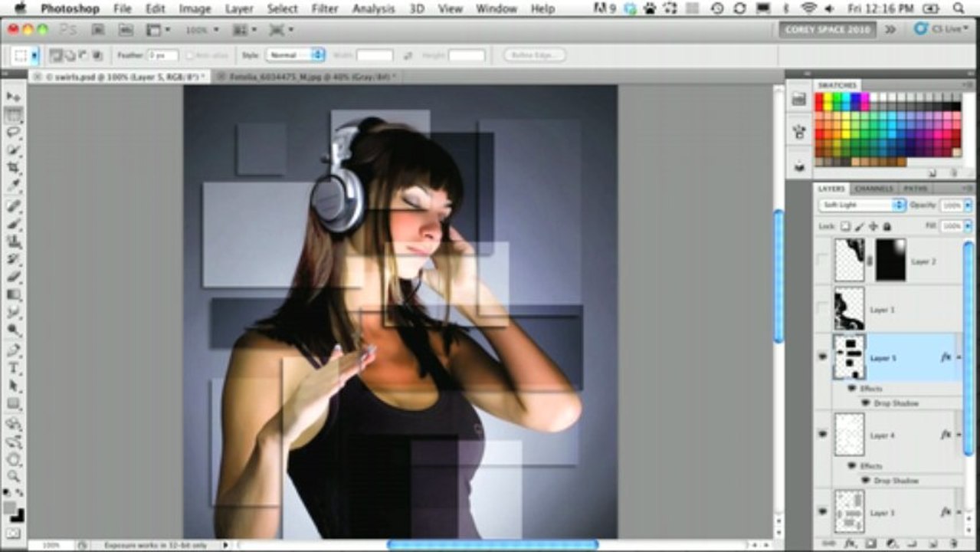Enable Lock transparent pixels in Layers panel
The width and height of the screenshot is (980, 552).
tap(845, 226)
